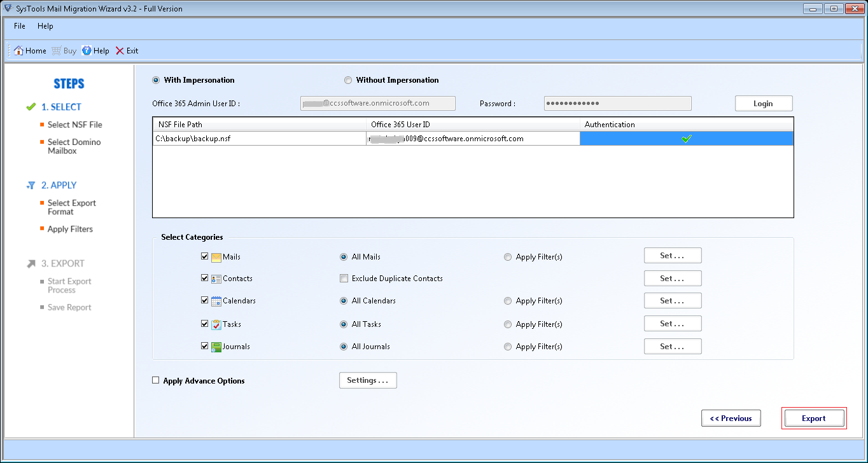Click the Office 365 User ID cell in backup.nsf row

pyautogui.click(x=473, y=139)
